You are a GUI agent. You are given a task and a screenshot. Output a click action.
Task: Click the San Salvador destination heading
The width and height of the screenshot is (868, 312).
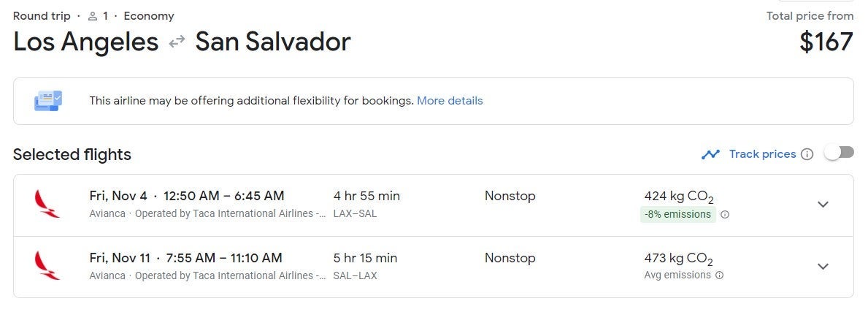click(273, 42)
